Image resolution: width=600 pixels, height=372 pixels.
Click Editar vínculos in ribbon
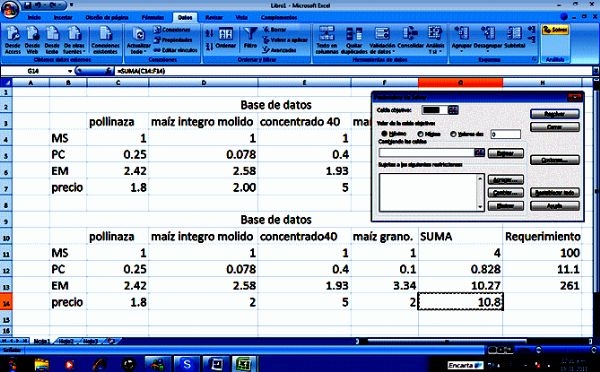tap(175, 50)
